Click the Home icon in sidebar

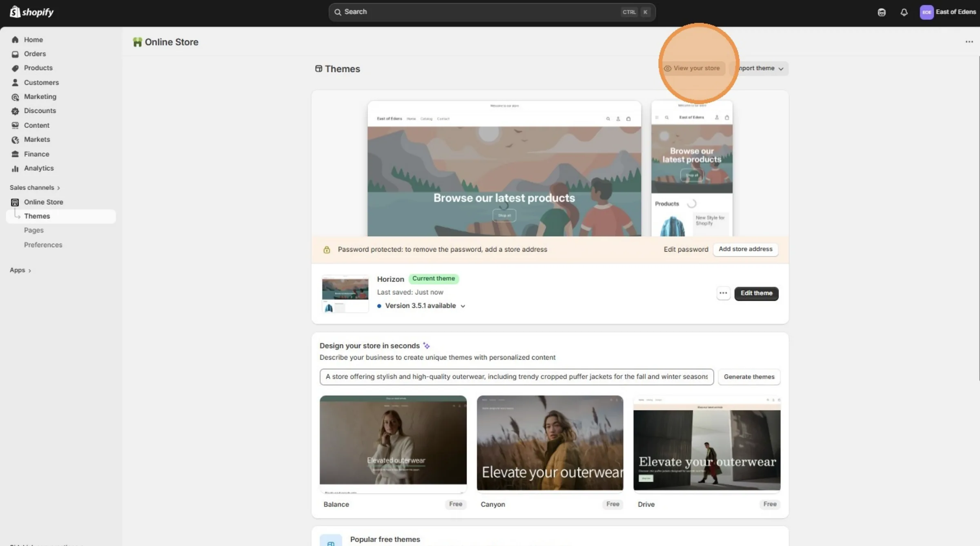coord(15,40)
